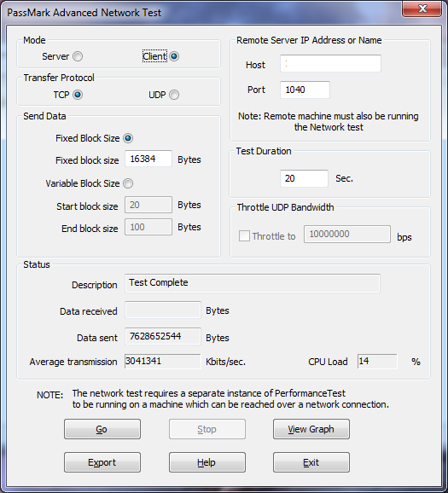This screenshot has width=448, height=493.
Task: Click the 'Send Data' group label
Action: click(x=44, y=116)
